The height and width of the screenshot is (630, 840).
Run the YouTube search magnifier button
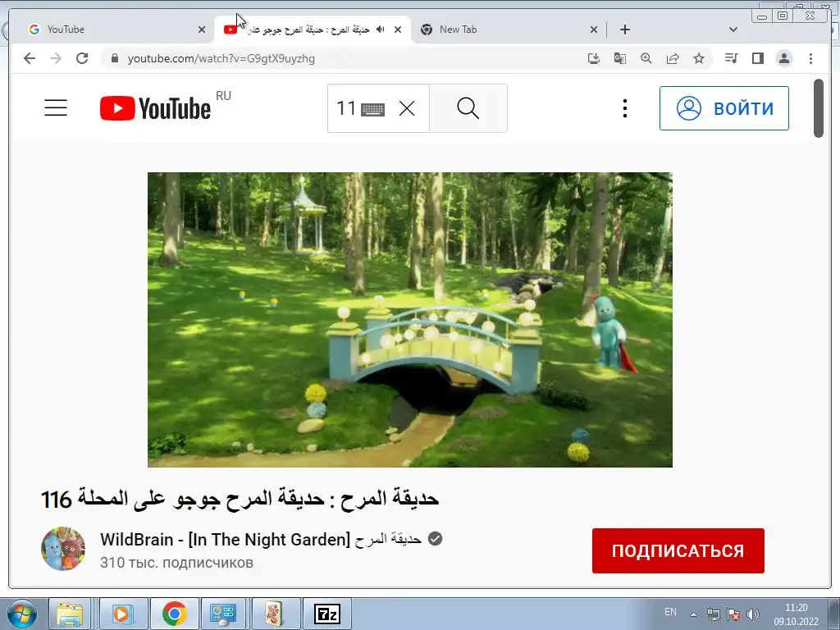click(468, 108)
